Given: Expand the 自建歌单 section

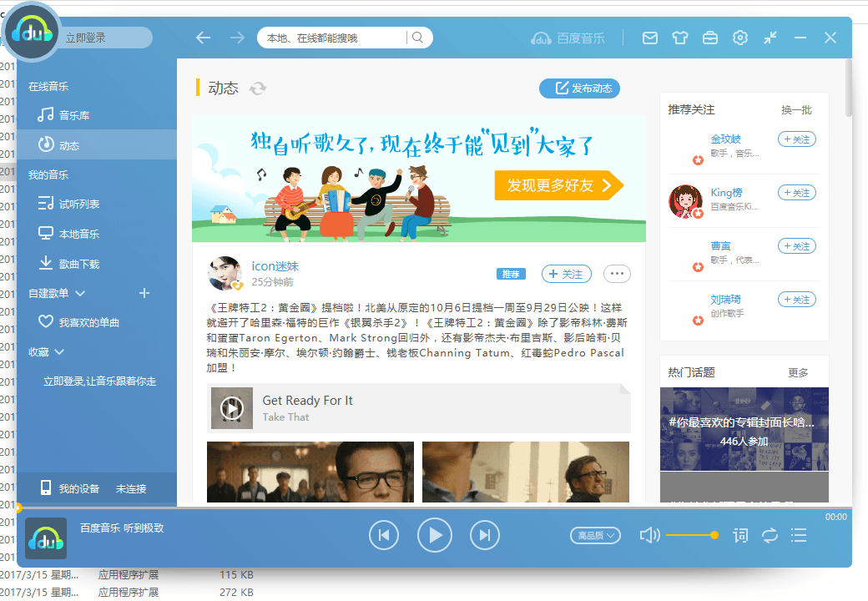Looking at the screenshot, I should point(79,293).
